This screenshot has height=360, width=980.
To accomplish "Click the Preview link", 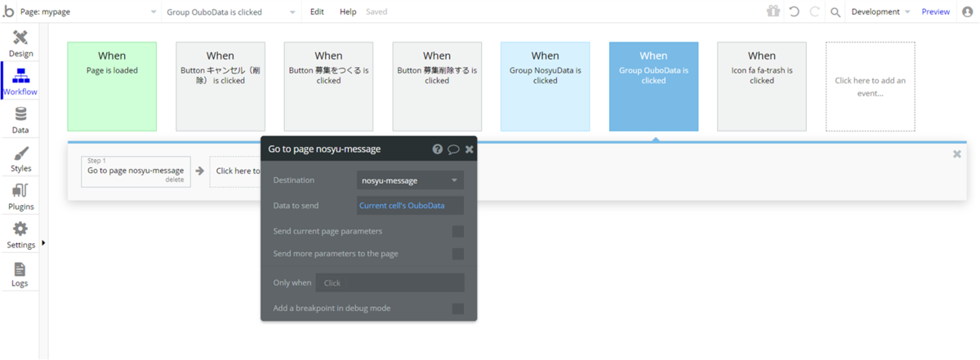I will click(935, 11).
